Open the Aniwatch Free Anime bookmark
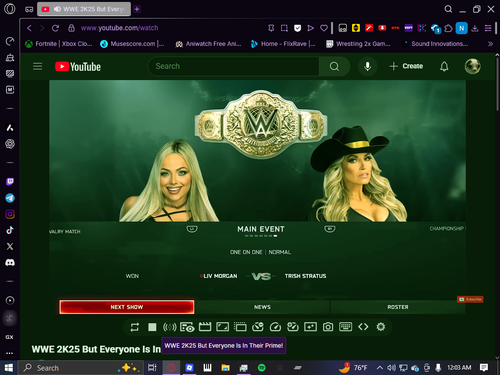Viewport: 500px width, 375px height. (x=208, y=44)
